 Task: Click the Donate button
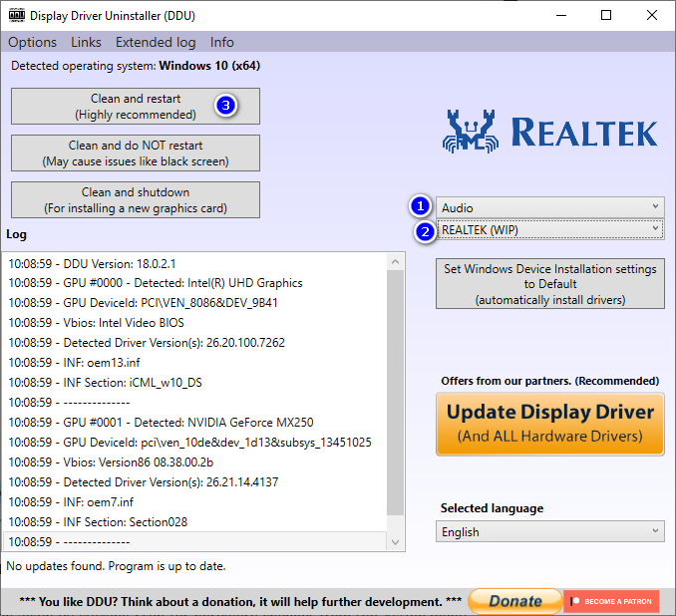point(514,601)
